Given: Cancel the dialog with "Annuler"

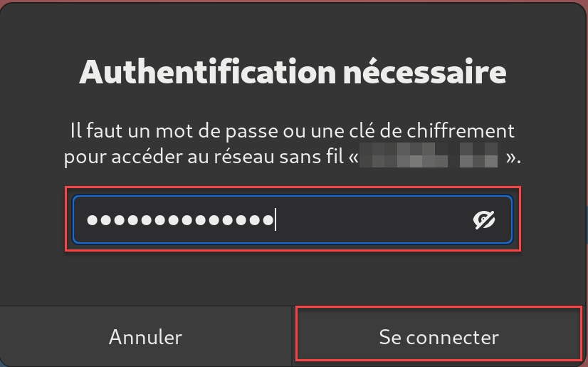Looking at the screenshot, I should [x=145, y=336].
